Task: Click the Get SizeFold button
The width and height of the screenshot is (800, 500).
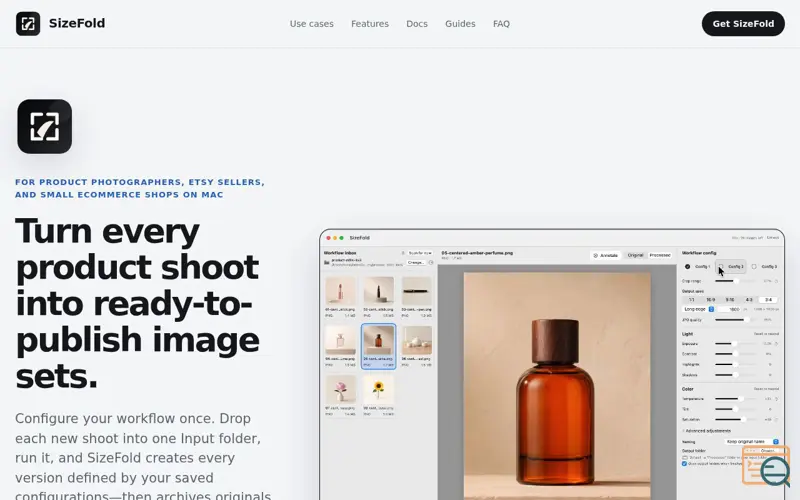Action: [x=743, y=23]
